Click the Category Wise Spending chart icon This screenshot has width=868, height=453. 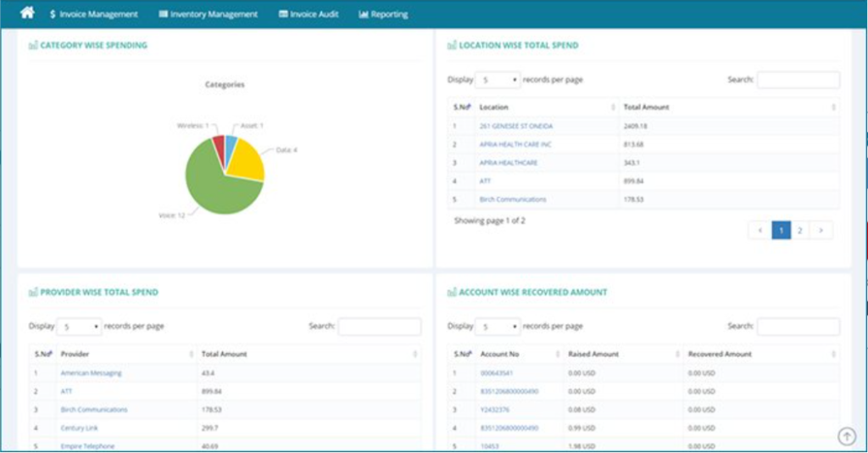33,46
